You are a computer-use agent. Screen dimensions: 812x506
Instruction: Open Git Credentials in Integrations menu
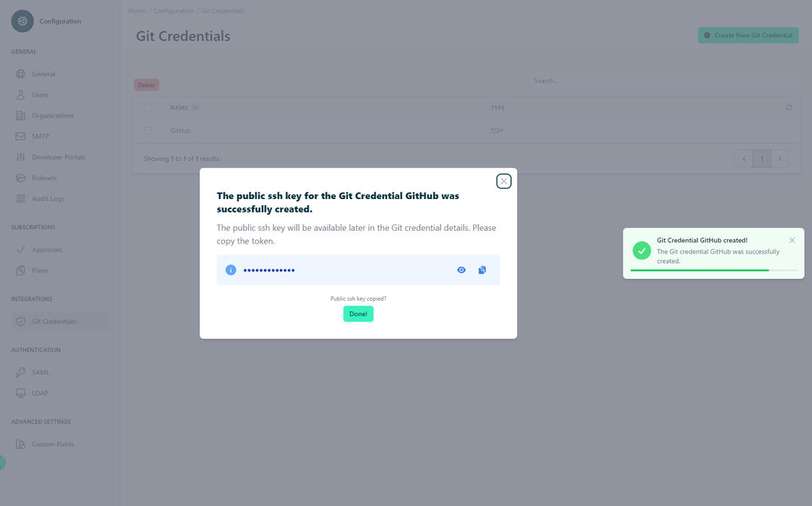coord(21,320)
